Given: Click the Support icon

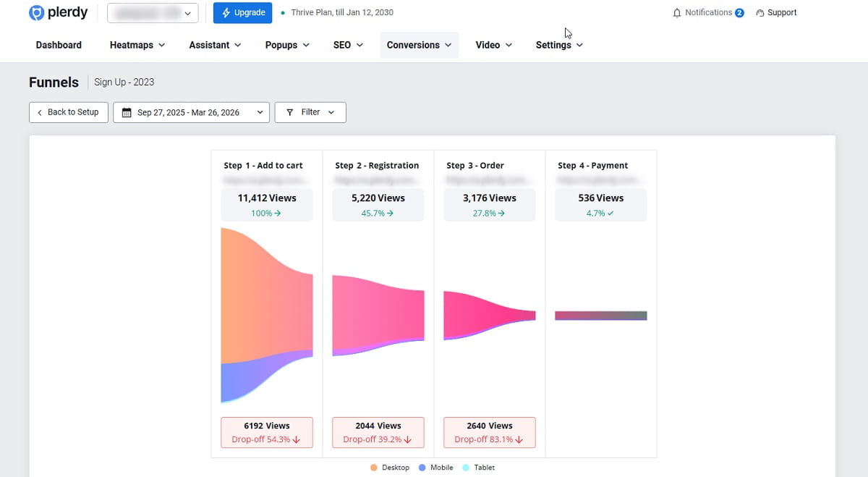Looking at the screenshot, I should tap(761, 12).
